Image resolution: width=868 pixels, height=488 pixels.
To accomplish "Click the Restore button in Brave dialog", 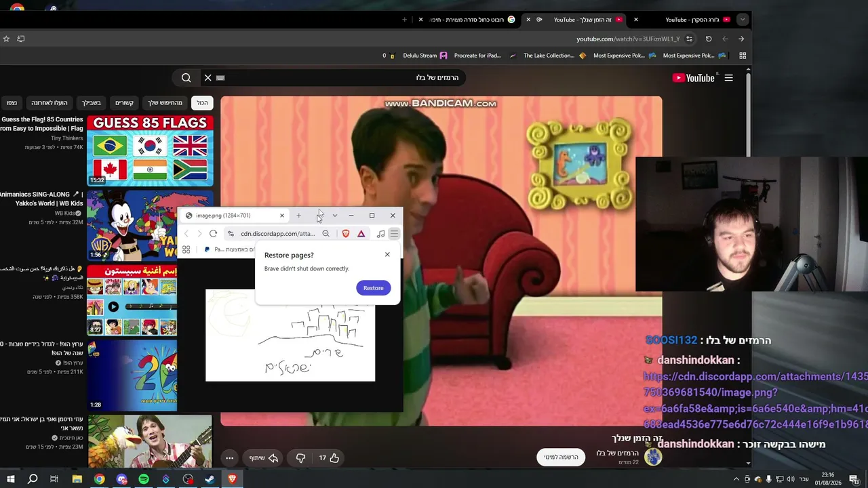I will click(x=373, y=288).
